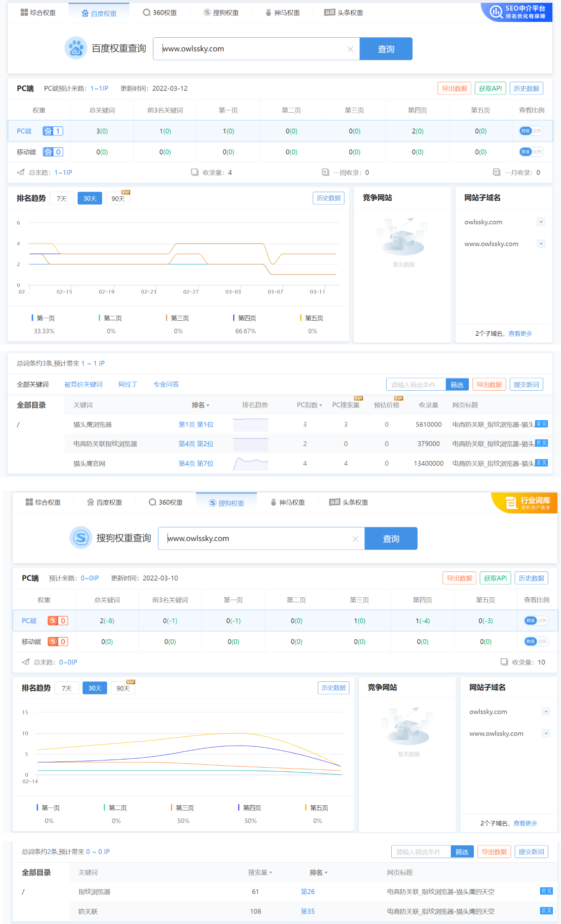Switch to 360权重 tab in top panel

pyautogui.click(x=160, y=13)
